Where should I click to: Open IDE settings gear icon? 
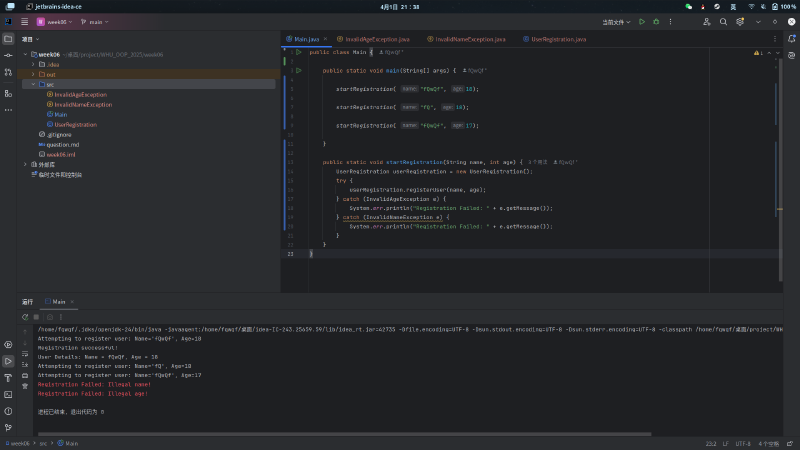(740, 22)
